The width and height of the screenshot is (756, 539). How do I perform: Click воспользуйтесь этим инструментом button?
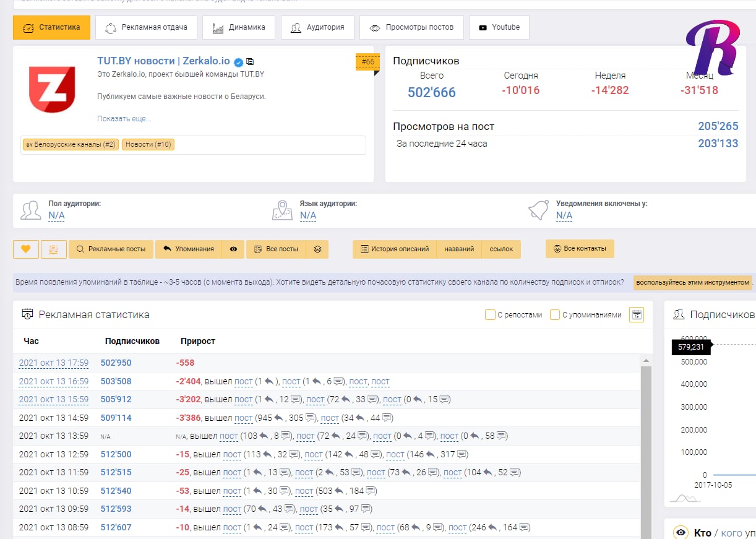(x=692, y=282)
